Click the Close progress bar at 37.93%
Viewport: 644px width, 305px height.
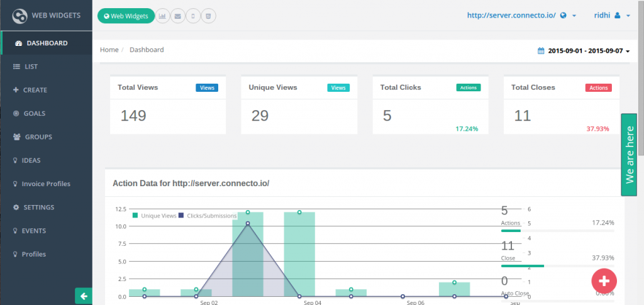click(558, 266)
